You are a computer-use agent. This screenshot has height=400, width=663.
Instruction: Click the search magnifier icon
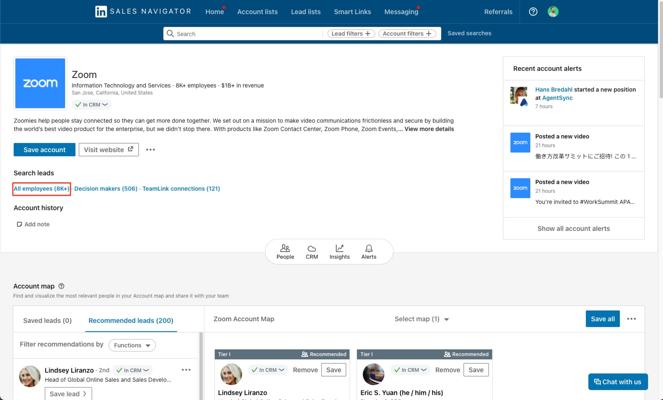tap(170, 33)
